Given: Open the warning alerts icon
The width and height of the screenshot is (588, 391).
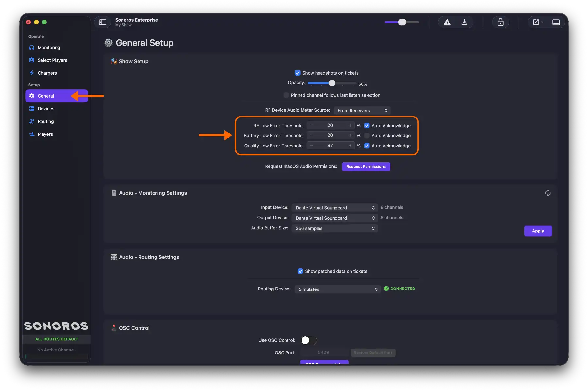Looking at the screenshot, I should (447, 22).
